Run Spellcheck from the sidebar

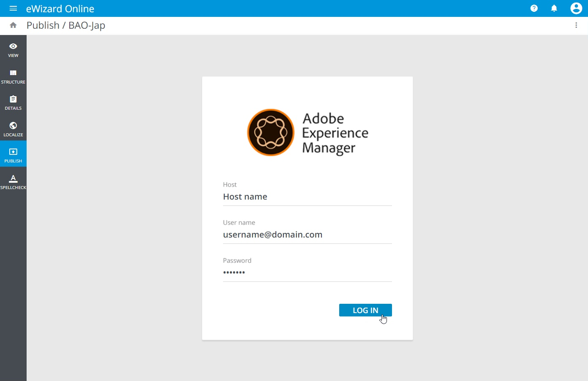coord(13,181)
